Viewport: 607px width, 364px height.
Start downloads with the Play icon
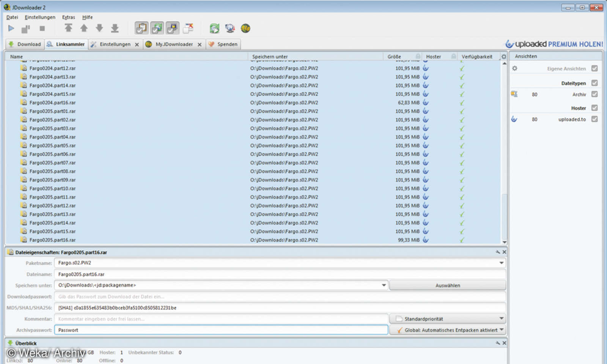click(11, 28)
